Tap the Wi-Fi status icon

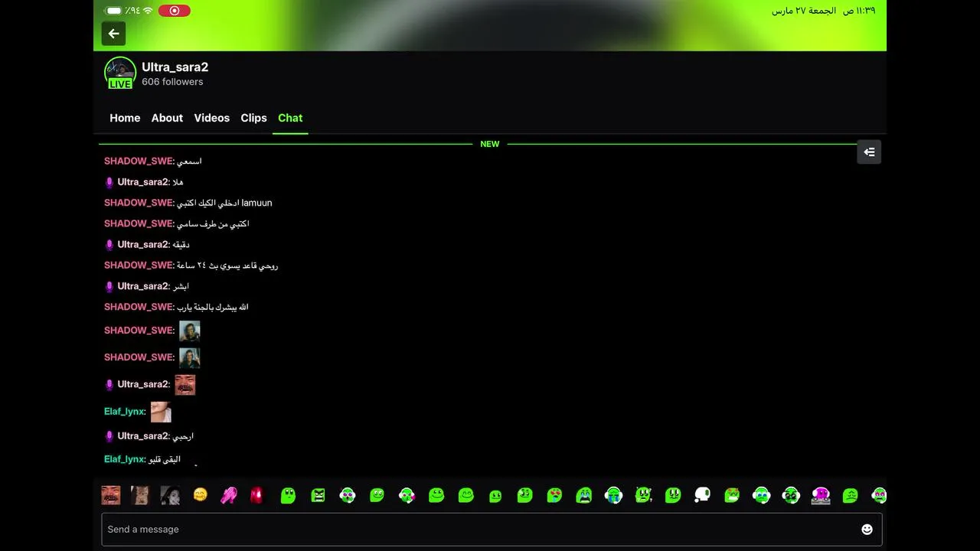pos(148,11)
